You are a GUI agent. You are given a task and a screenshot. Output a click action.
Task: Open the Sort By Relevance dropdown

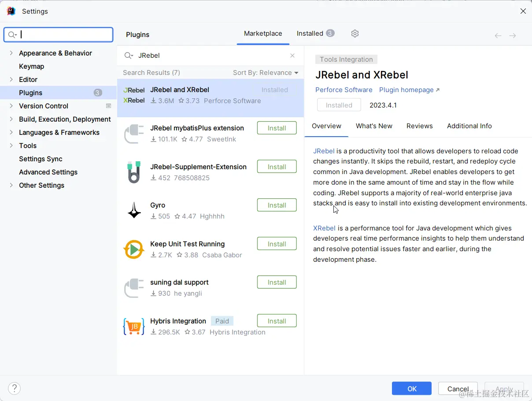[266, 73]
